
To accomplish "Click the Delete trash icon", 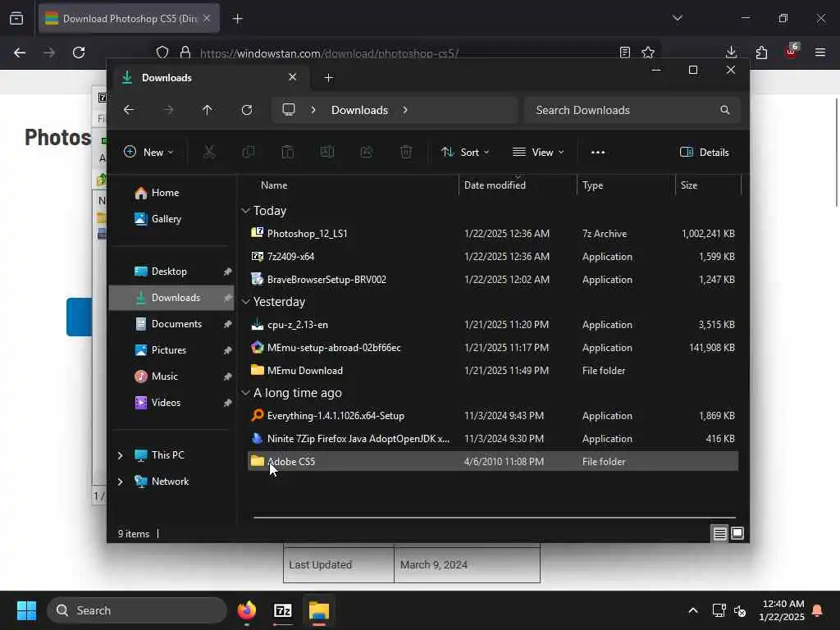I will (406, 152).
